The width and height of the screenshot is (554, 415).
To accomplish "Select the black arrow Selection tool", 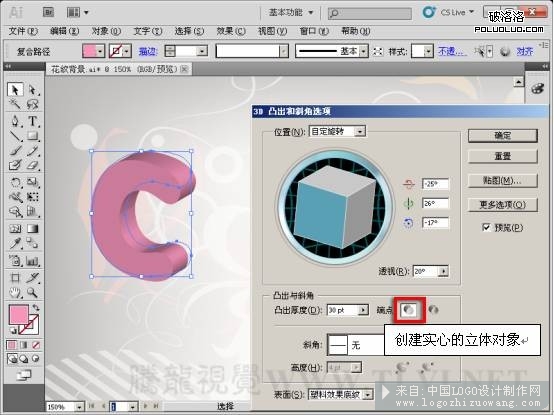I will pyautogui.click(x=15, y=90).
